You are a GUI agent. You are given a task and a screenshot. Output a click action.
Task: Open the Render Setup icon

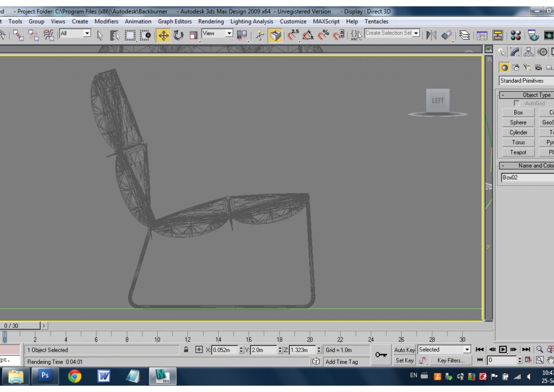533,36
